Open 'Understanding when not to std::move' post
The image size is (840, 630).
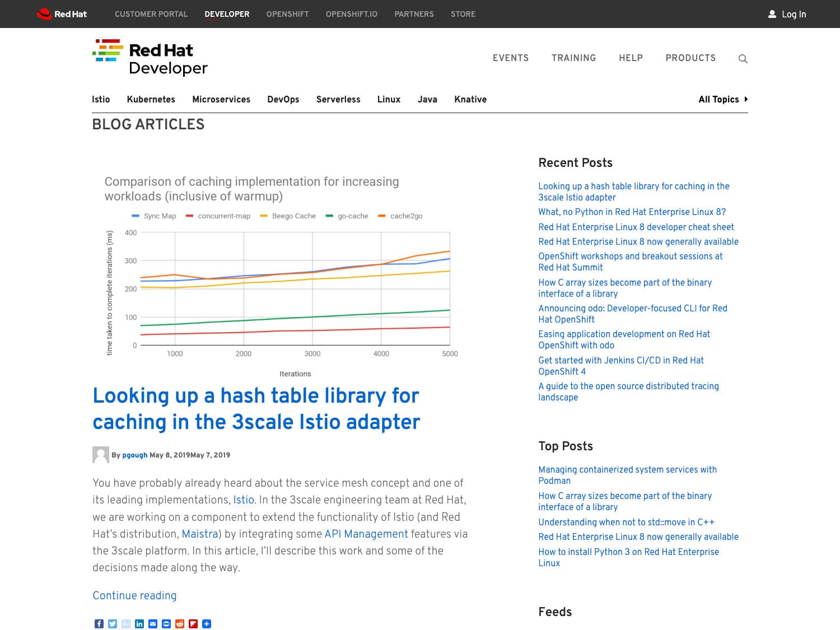626,522
